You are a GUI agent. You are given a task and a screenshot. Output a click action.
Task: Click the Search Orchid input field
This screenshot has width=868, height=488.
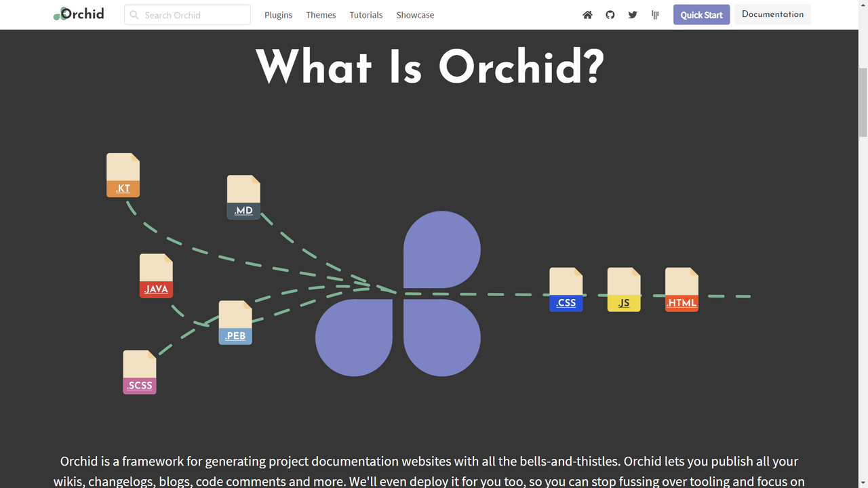[x=187, y=15]
